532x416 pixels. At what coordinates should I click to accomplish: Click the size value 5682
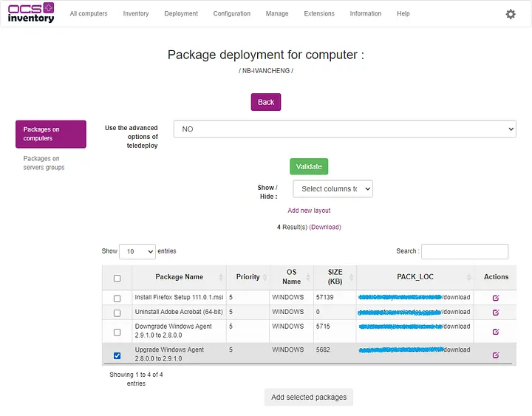coord(323,349)
